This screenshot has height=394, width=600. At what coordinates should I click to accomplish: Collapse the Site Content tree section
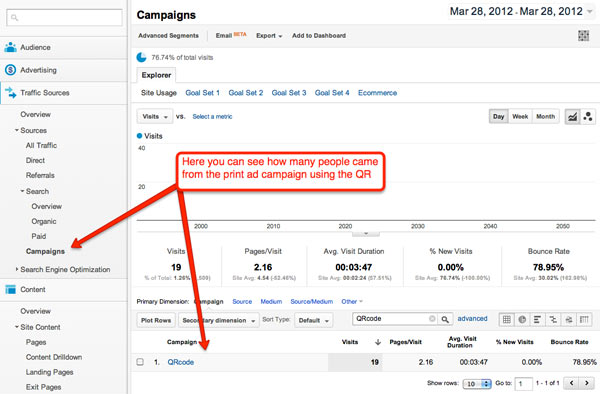[17, 327]
